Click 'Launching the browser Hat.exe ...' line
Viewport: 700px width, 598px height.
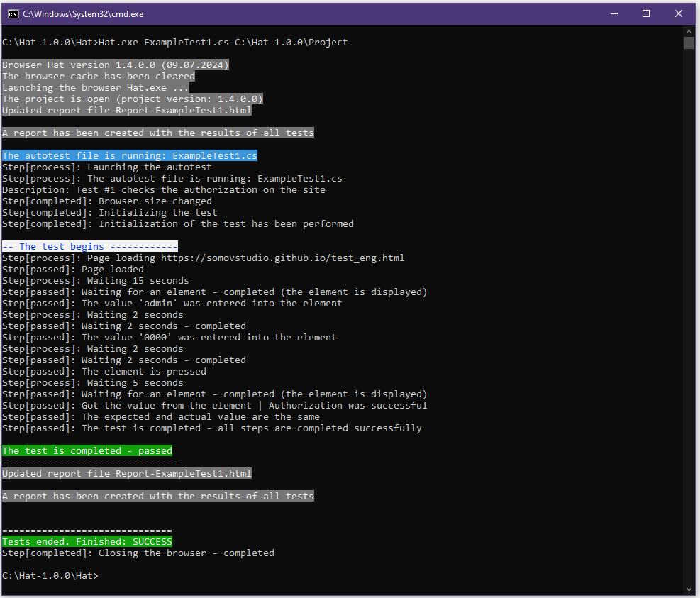pos(96,88)
